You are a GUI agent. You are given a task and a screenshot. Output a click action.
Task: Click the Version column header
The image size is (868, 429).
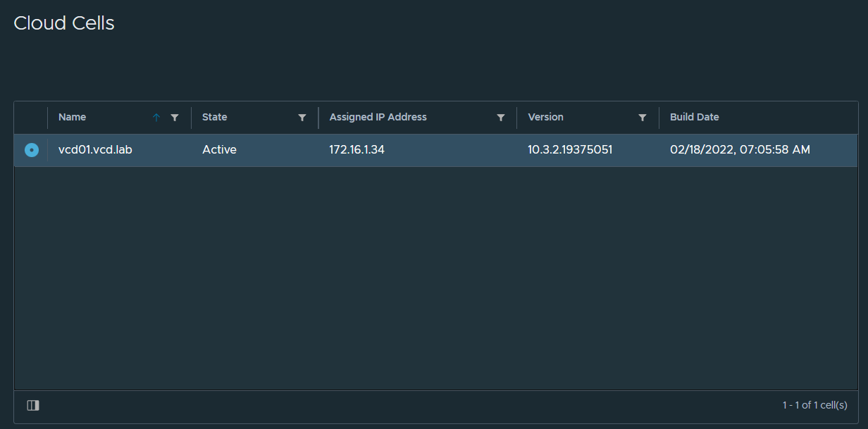click(546, 117)
